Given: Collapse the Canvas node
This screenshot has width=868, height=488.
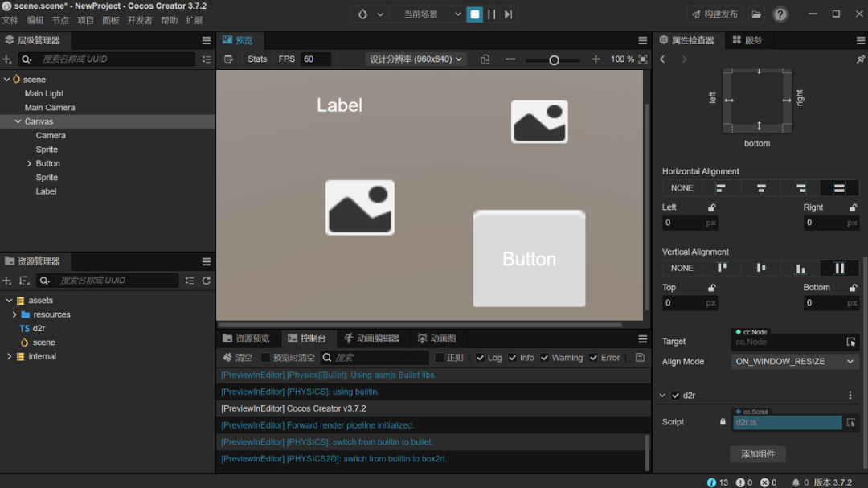Looking at the screenshot, I should (18, 121).
